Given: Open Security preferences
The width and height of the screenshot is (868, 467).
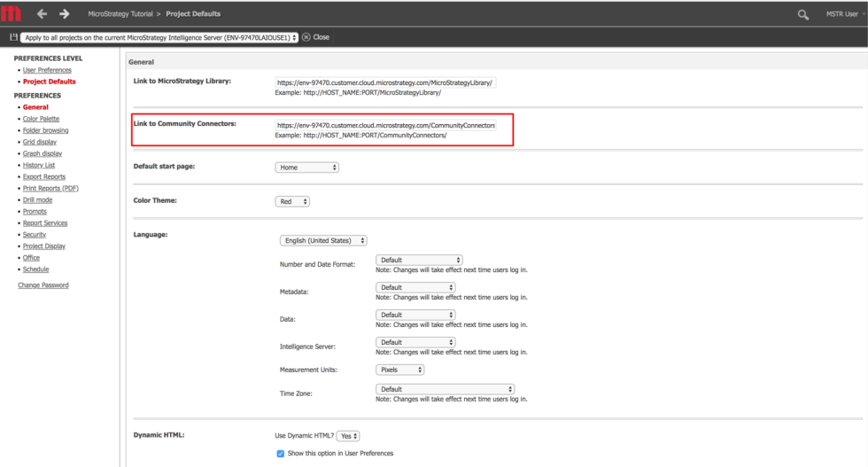Looking at the screenshot, I should (35, 234).
